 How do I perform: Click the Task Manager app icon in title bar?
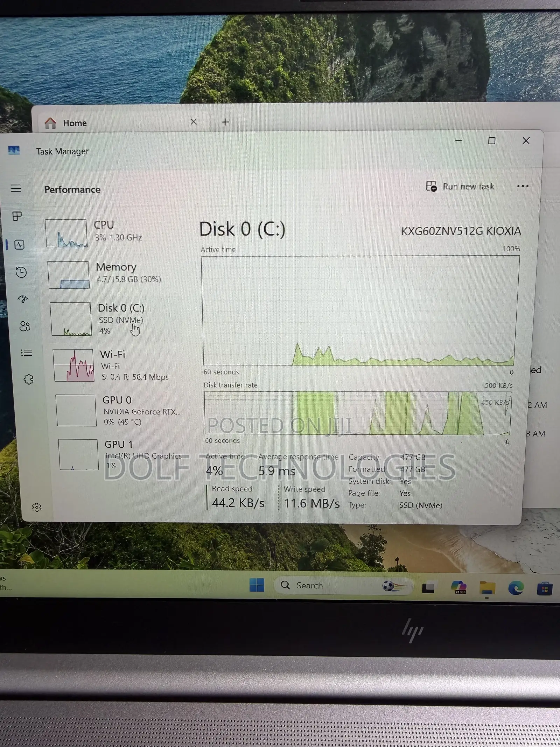[14, 151]
